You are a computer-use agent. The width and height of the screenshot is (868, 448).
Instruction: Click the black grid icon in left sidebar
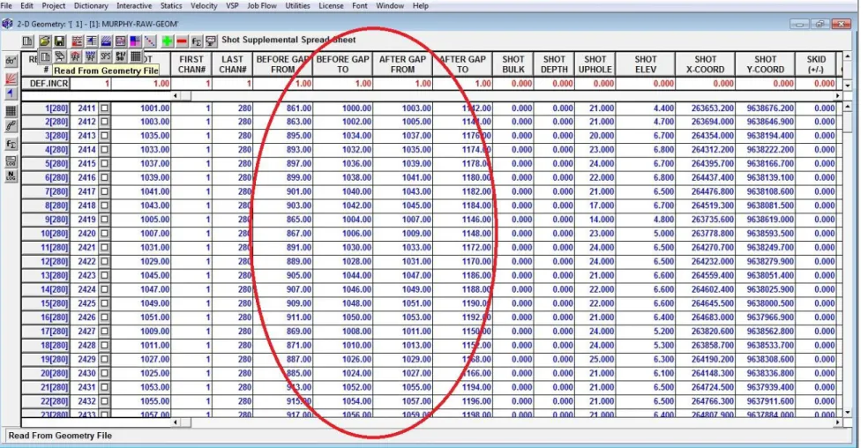11,111
